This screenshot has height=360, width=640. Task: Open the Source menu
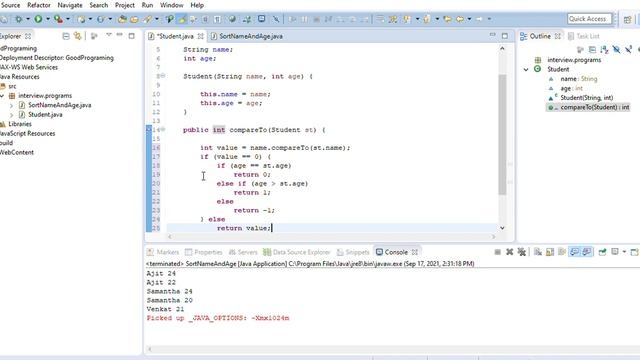click(11, 5)
